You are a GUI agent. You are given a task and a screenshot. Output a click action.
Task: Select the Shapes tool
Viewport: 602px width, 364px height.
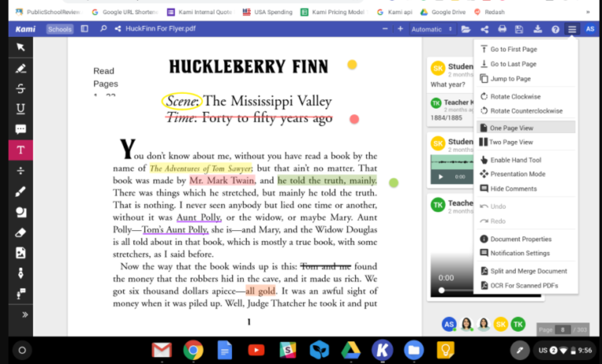point(20,212)
